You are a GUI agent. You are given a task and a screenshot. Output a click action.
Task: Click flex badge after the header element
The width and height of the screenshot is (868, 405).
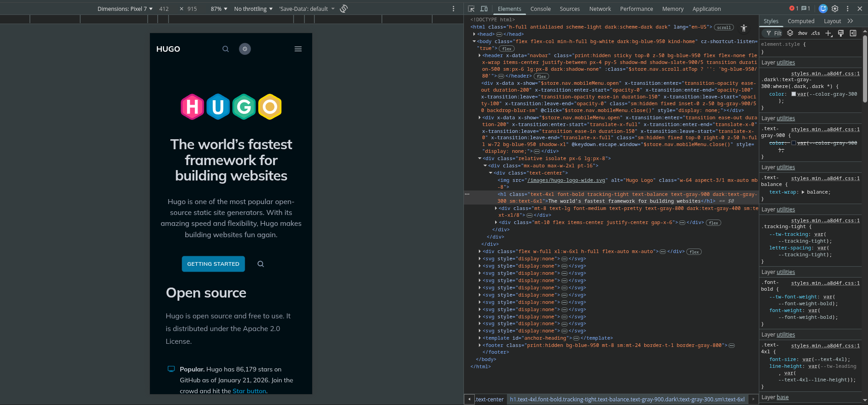[x=541, y=76]
